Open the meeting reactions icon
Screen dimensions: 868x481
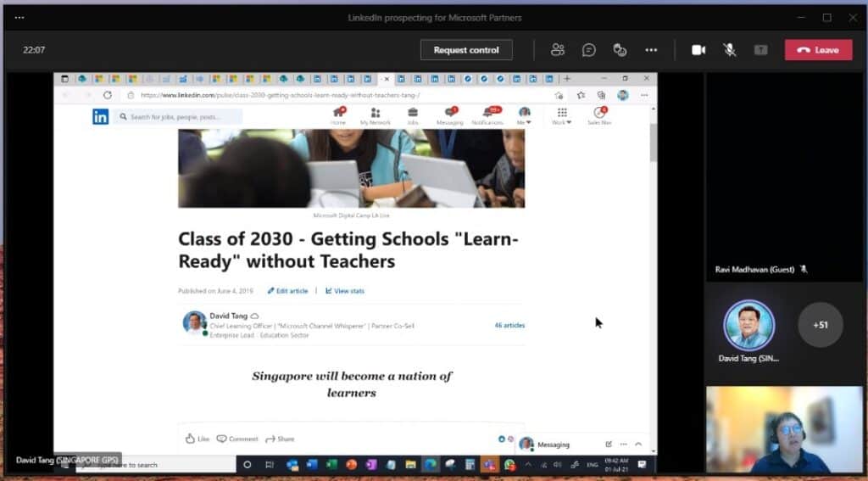coord(620,50)
